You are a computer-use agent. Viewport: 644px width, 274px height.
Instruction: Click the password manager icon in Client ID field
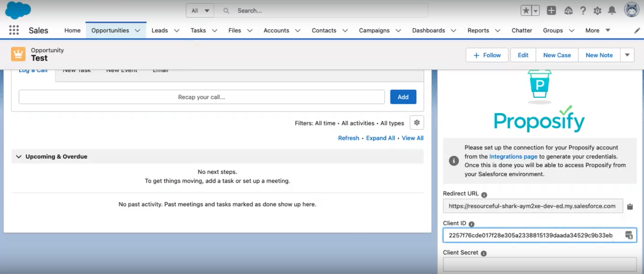tap(629, 235)
